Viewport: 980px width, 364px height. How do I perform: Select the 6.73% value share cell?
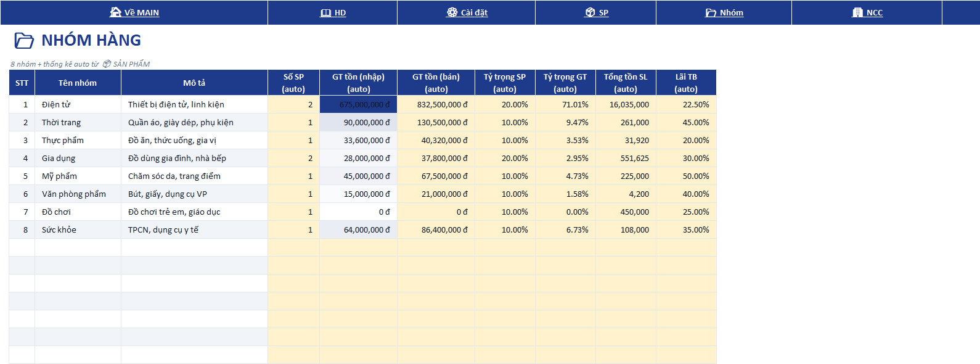565,230
